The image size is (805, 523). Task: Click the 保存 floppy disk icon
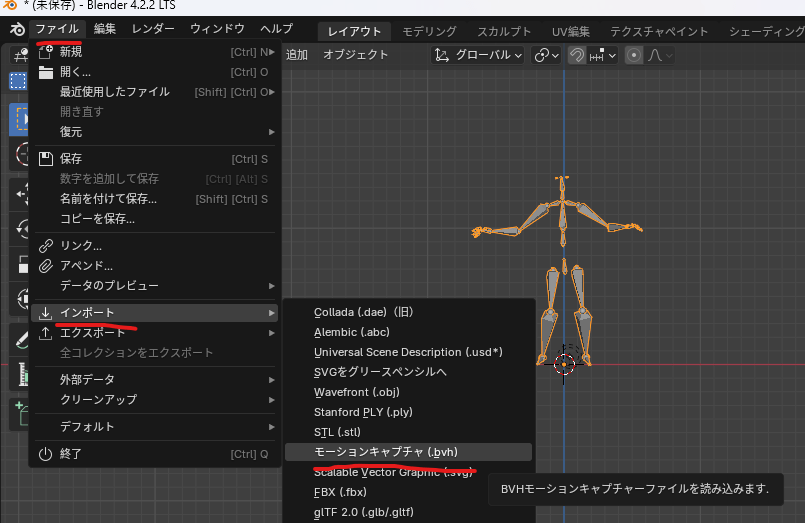tap(46, 159)
